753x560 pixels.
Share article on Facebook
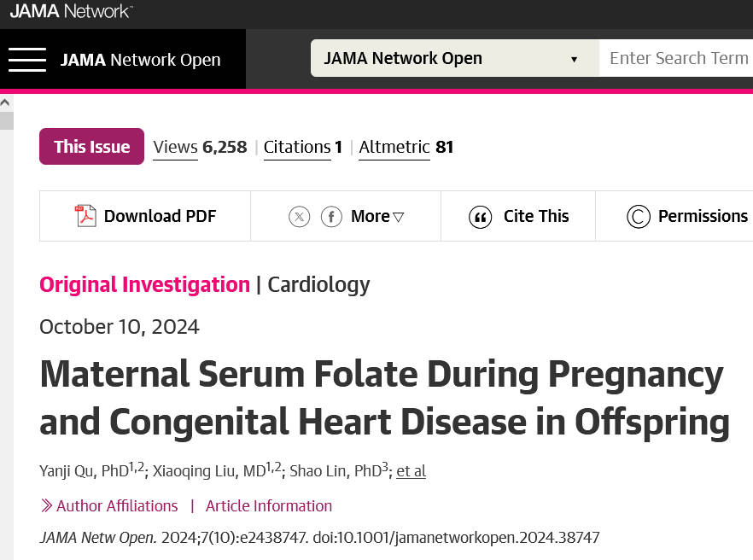331,217
